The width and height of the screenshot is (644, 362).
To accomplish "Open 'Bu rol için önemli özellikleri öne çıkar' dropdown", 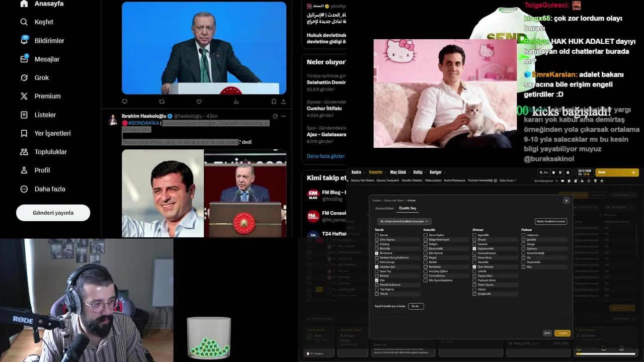I will pyautogui.click(x=404, y=221).
